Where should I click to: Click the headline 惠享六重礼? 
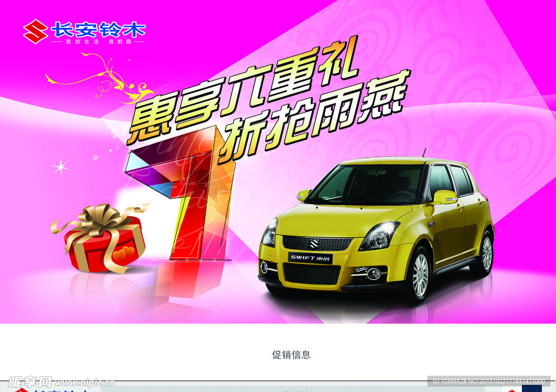[x=242, y=91]
